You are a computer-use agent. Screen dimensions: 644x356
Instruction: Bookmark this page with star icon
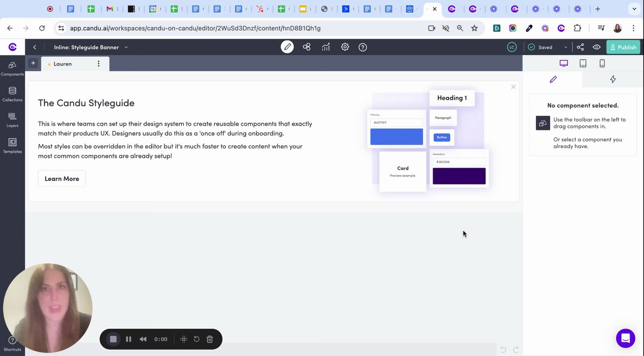(475, 28)
